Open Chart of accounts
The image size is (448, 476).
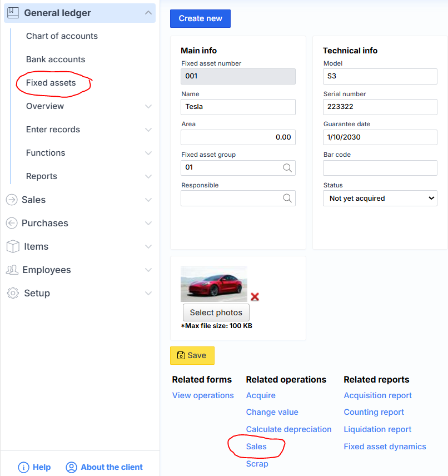tap(62, 36)
